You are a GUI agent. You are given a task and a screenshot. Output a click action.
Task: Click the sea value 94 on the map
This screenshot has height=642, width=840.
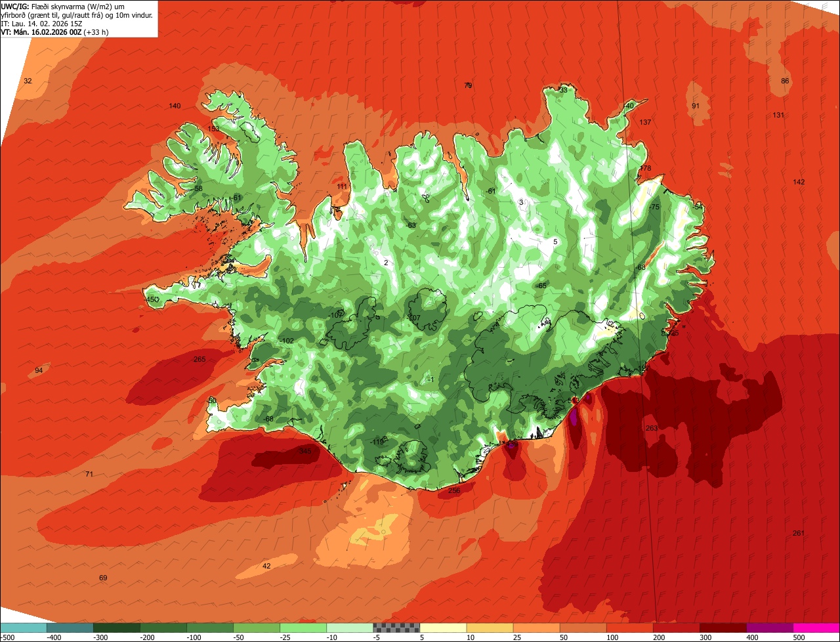pyautogui.click(x=39, y=370)
